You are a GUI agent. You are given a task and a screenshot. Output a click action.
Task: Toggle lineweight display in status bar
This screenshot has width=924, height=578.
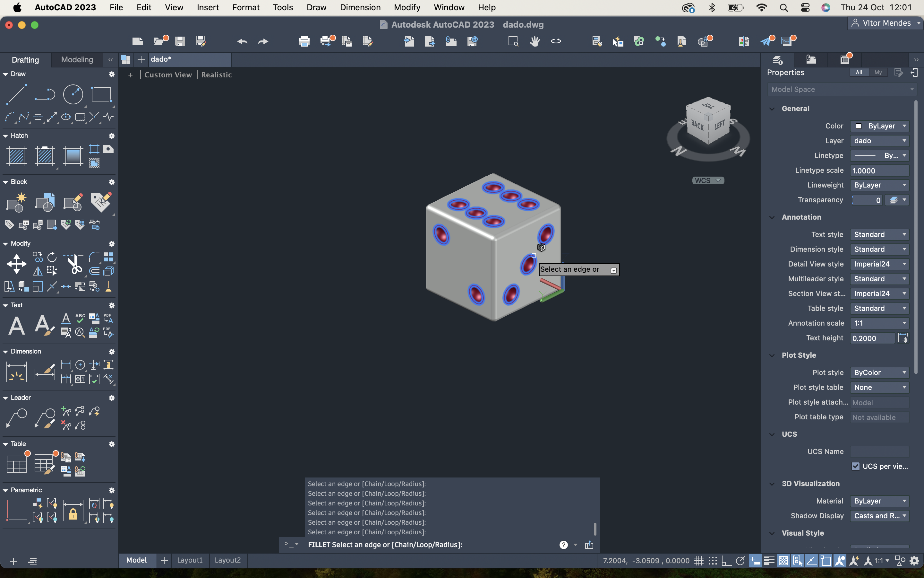point(769,561)
